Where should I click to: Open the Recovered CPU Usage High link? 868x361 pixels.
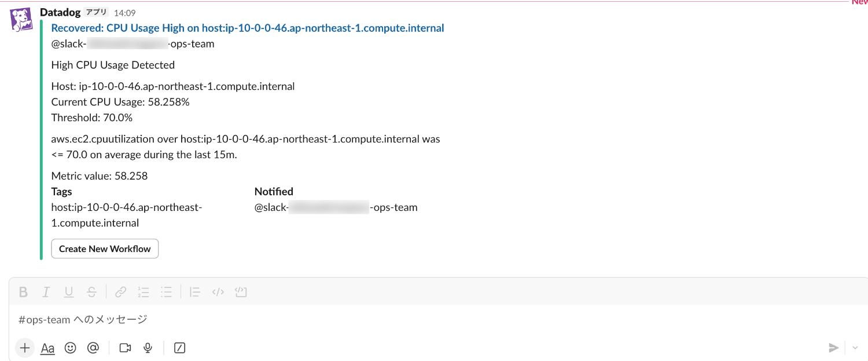248,28
